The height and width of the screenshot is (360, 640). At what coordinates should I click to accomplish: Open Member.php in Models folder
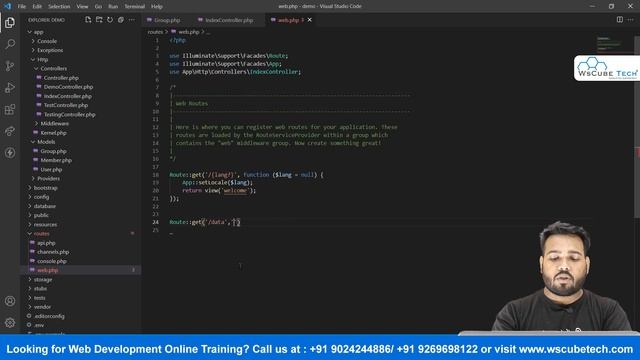(56, 160)
